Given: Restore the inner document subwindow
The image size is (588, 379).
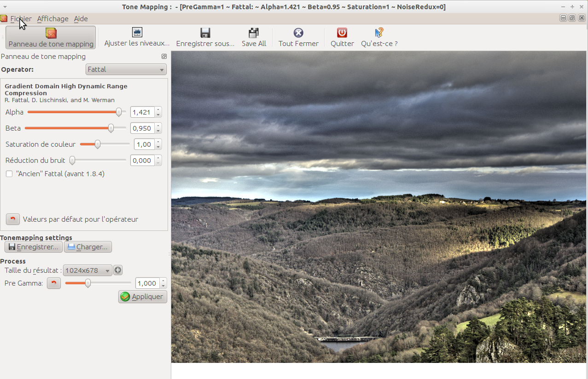Looking at the screenshot, I should tap(572, 18).
